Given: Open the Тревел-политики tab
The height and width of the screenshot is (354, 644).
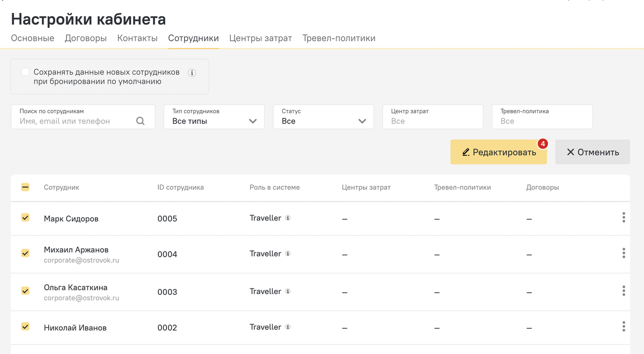Looking at the screenshot, I should point(339,38).
